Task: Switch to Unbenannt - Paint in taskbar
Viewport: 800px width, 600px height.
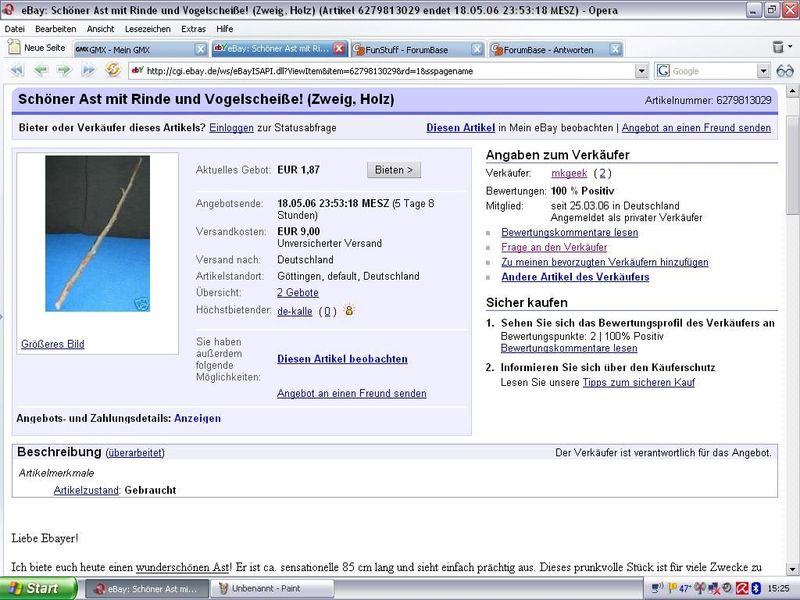Action: click(273, 589)
